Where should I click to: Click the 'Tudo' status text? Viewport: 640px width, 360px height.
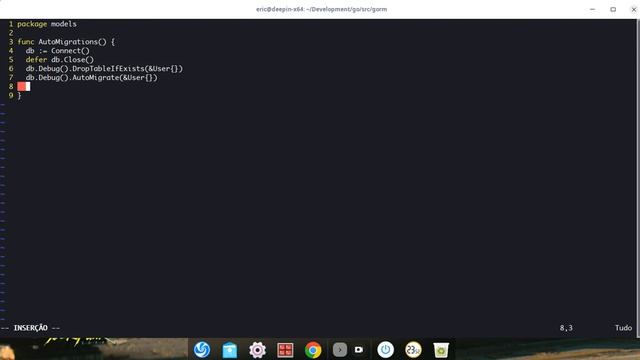[623, 328]
